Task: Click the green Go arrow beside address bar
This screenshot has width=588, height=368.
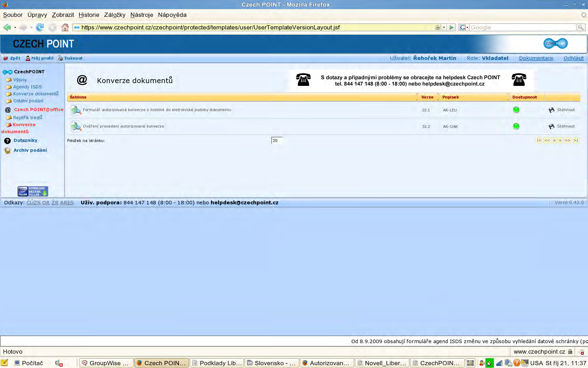Action: click(x=451, y=27)
